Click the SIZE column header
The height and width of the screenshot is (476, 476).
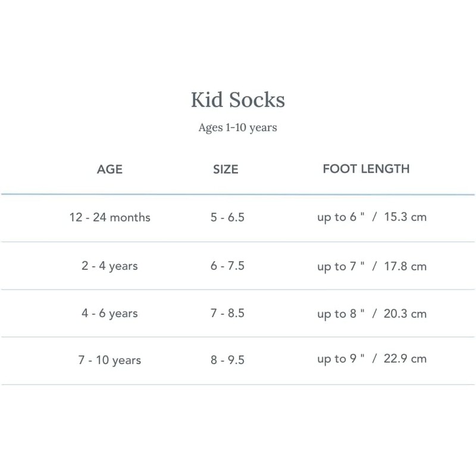(226, 169)
